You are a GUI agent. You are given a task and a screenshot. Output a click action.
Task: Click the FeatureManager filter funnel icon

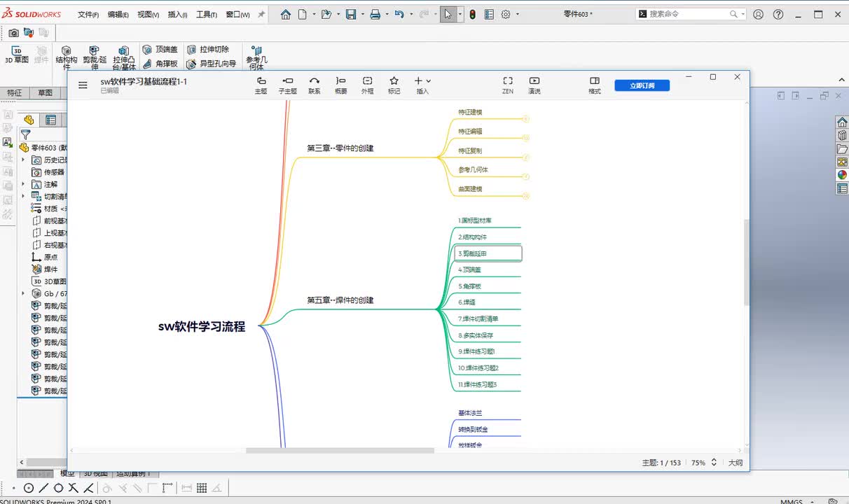26,134
